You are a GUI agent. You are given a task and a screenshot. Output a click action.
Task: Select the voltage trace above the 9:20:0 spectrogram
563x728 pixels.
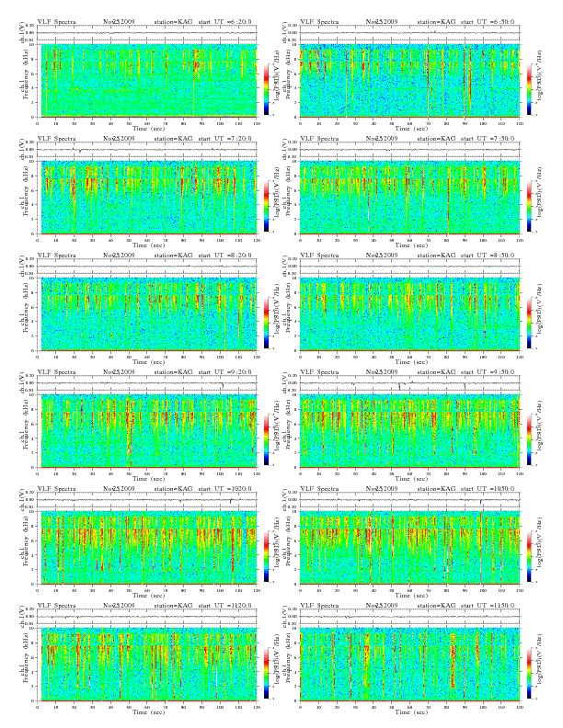[x=147, y=383]
